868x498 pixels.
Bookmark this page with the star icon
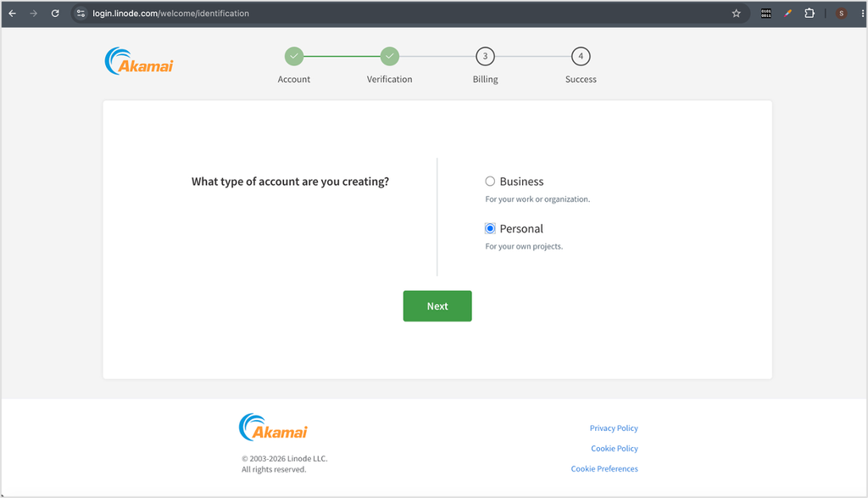pyautogui.click(x=737, y=14)
